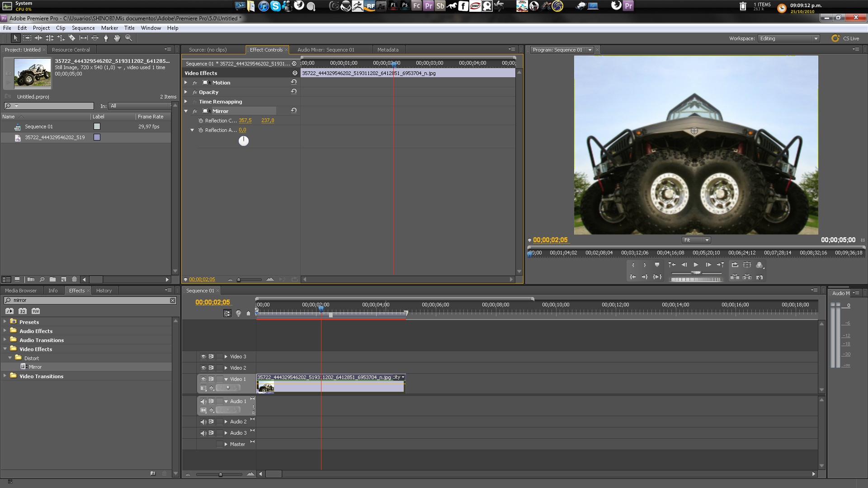Click the timeline zoom slider handle
Image resolution: width=868 pixels, height=488 pixels.
pyautogui.click(x=220, y=474)
